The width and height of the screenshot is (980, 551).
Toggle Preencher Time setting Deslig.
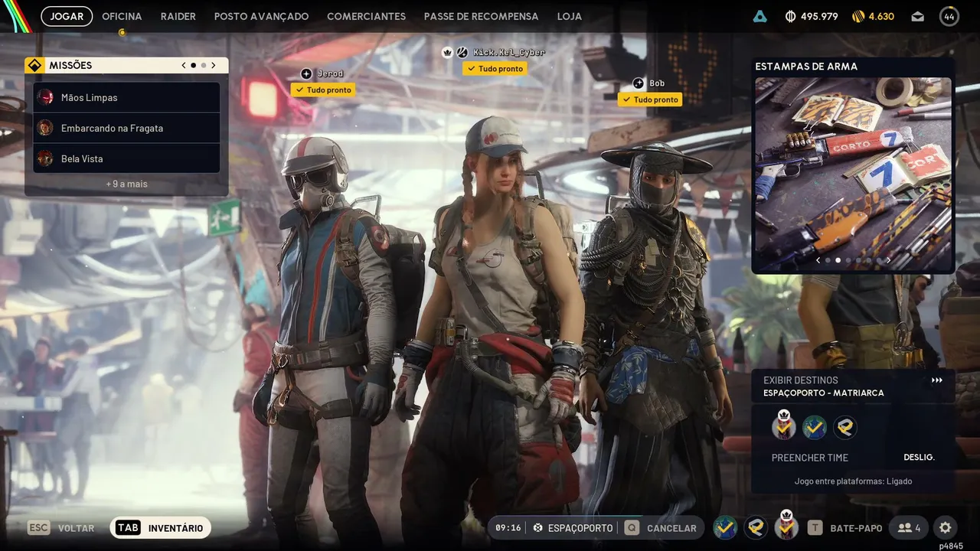919,457
